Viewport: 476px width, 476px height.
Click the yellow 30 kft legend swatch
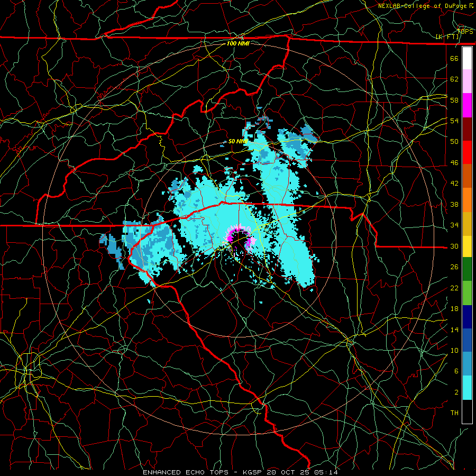point(467,246)
